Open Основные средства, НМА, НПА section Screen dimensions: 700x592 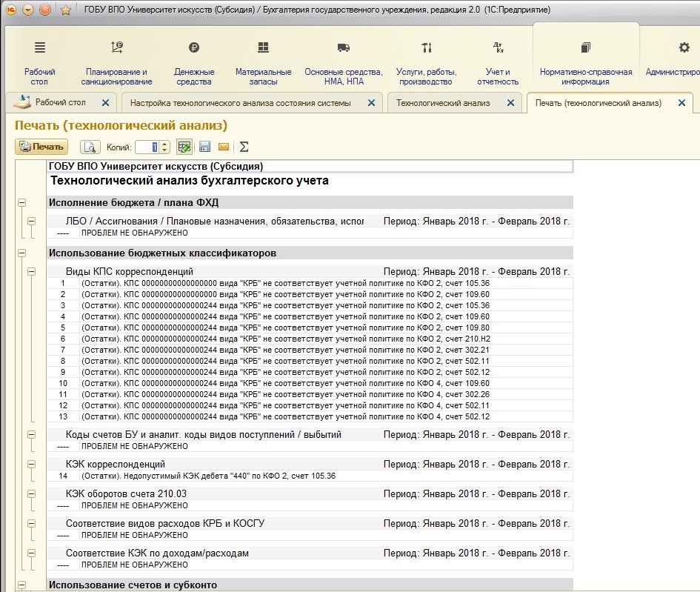click(343, 64)
